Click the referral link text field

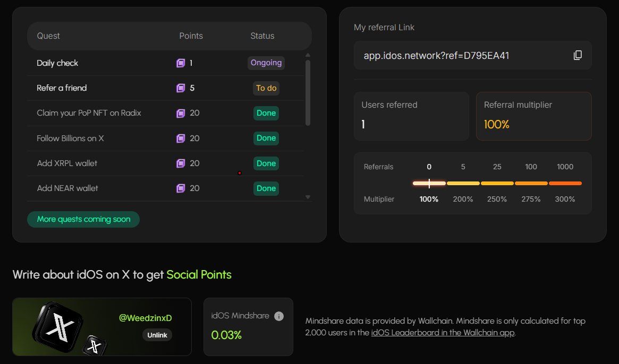pyautogui.click(x=472, y=55)
